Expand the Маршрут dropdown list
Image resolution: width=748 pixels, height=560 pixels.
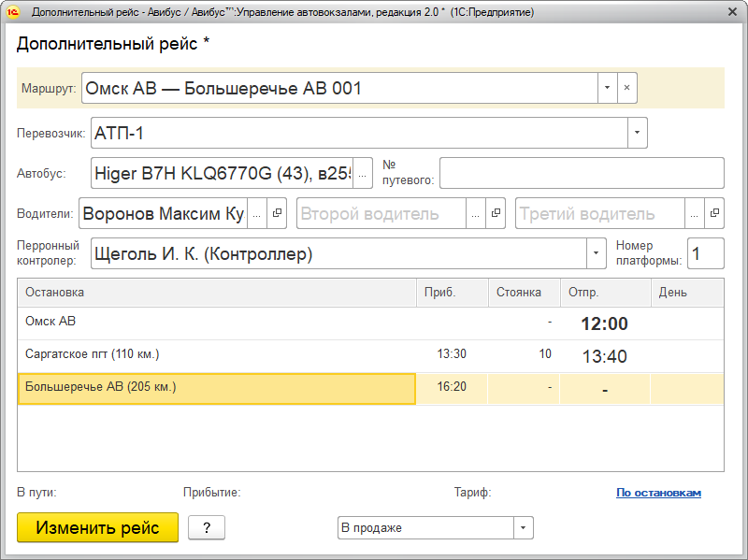[607, 88]
